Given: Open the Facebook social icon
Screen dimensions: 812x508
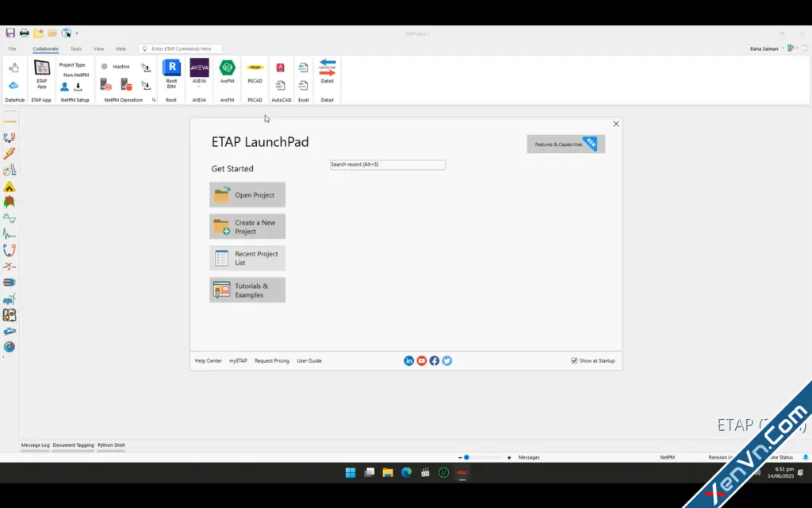Looking at the screenshot, I should (x=435, y=361).
